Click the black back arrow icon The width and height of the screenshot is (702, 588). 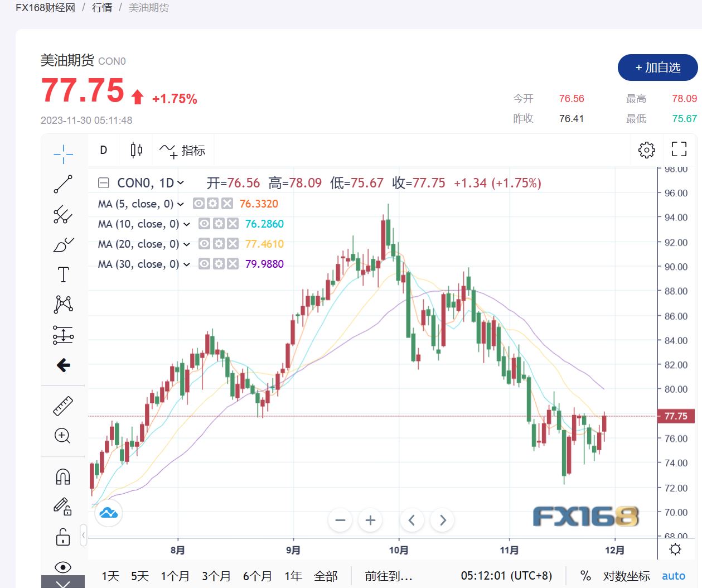tap(64, 365)
